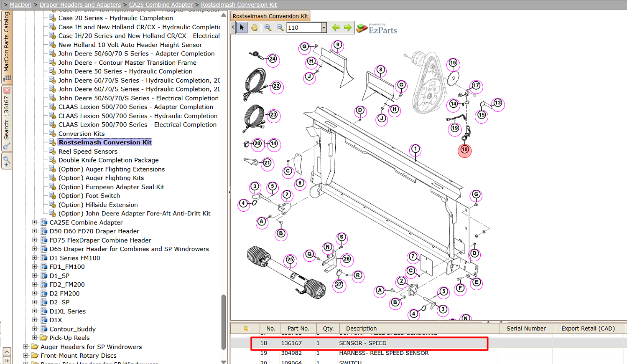Screen dimensions: 627x364
Task: Open Draper Headers and Adapters breadcrumb link
Action: [80, 5]
